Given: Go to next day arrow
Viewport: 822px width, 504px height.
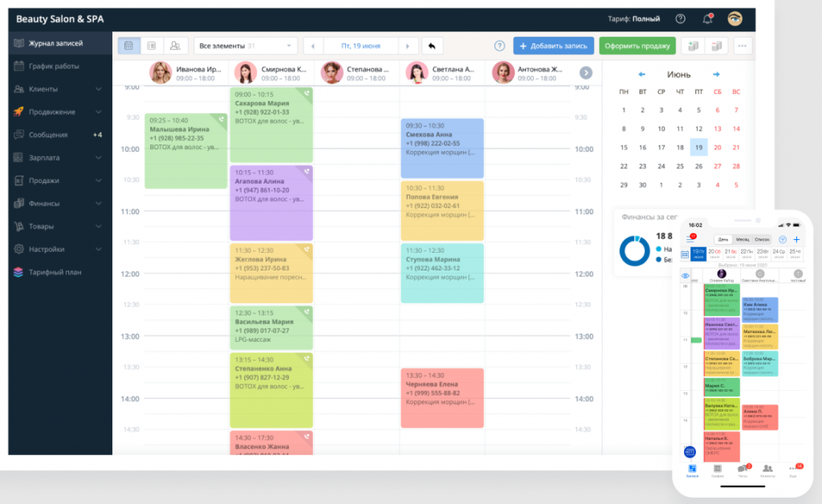Looking at the screenshot, I should [x=408, y=46].
